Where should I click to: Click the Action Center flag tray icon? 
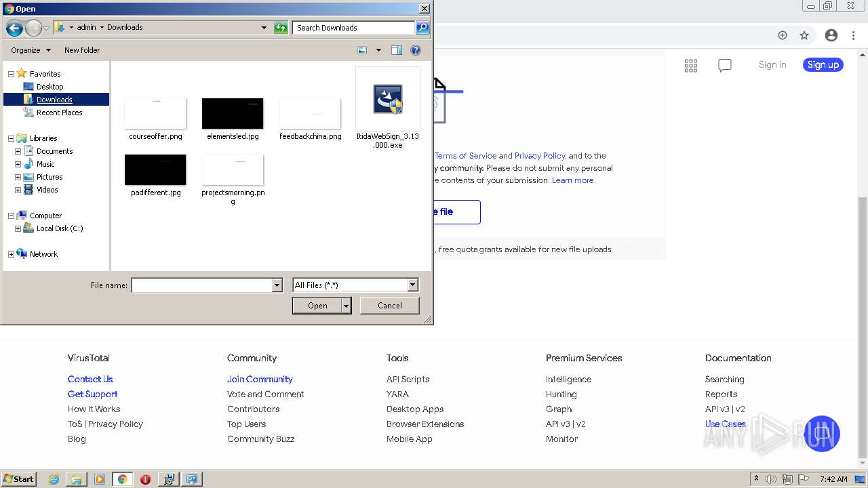click(x=804, y=479)
